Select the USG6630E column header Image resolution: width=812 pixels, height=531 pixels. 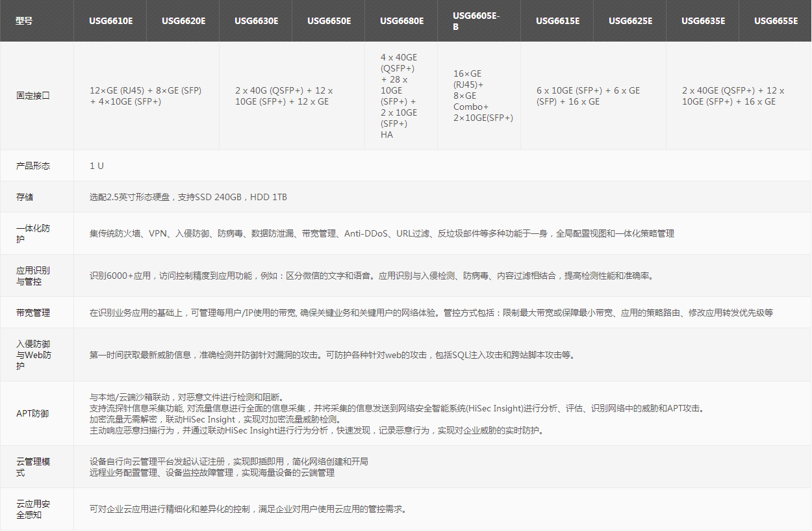pos(257,21)
